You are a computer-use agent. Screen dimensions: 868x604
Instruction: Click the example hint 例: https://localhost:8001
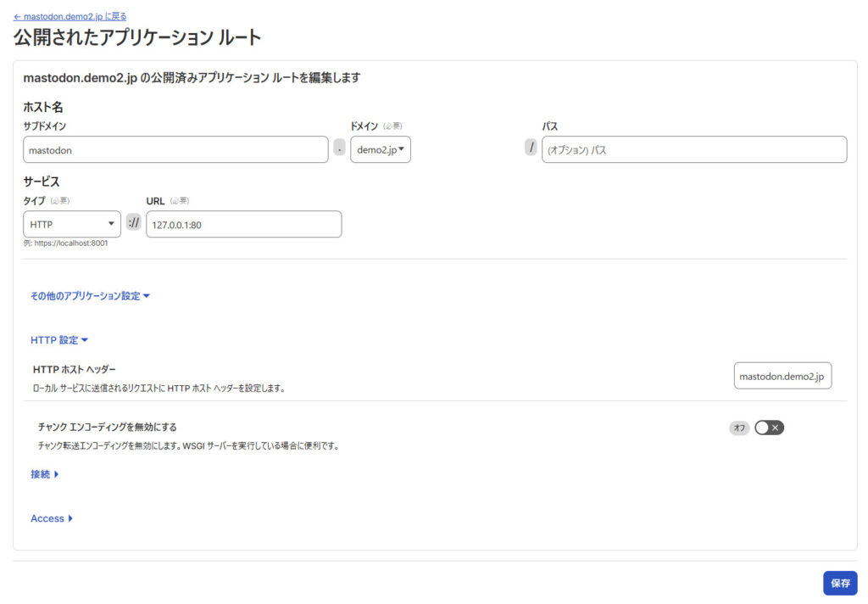click(x=65, y=243)
